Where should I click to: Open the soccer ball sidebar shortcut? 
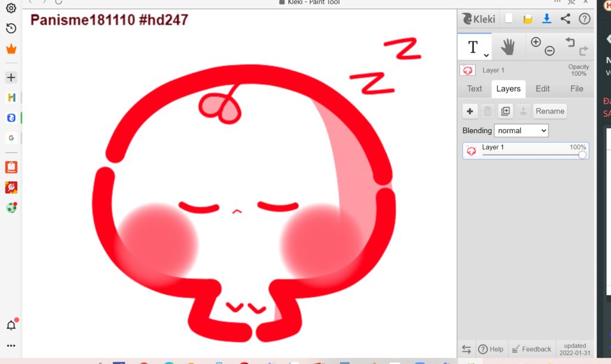(11, 207)
